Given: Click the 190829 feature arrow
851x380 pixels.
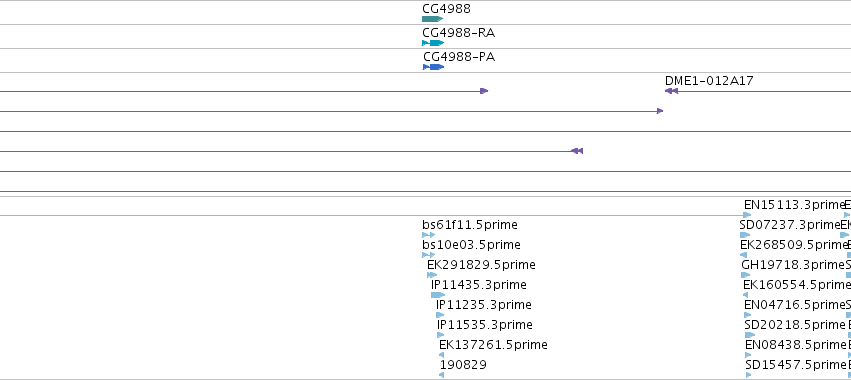Looking at the screenshot, I should pyautogui.click(x=441, y=375).
